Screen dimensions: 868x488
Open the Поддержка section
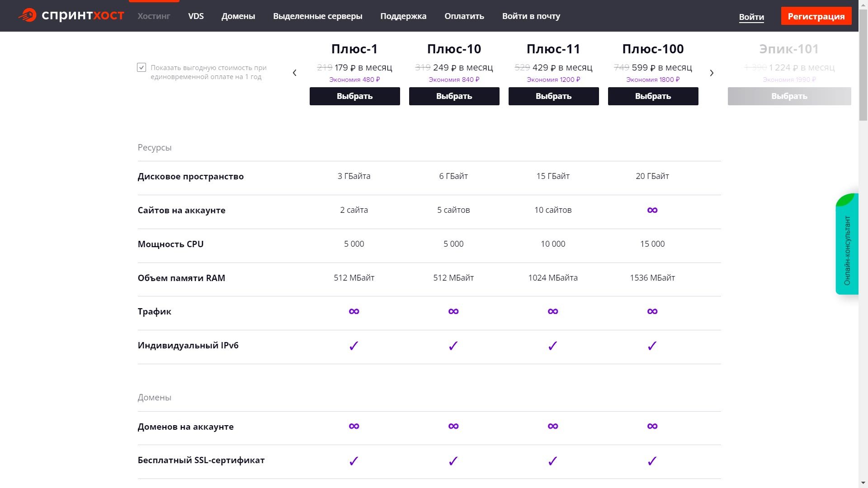pyautogui.click(x=403, y=16)
